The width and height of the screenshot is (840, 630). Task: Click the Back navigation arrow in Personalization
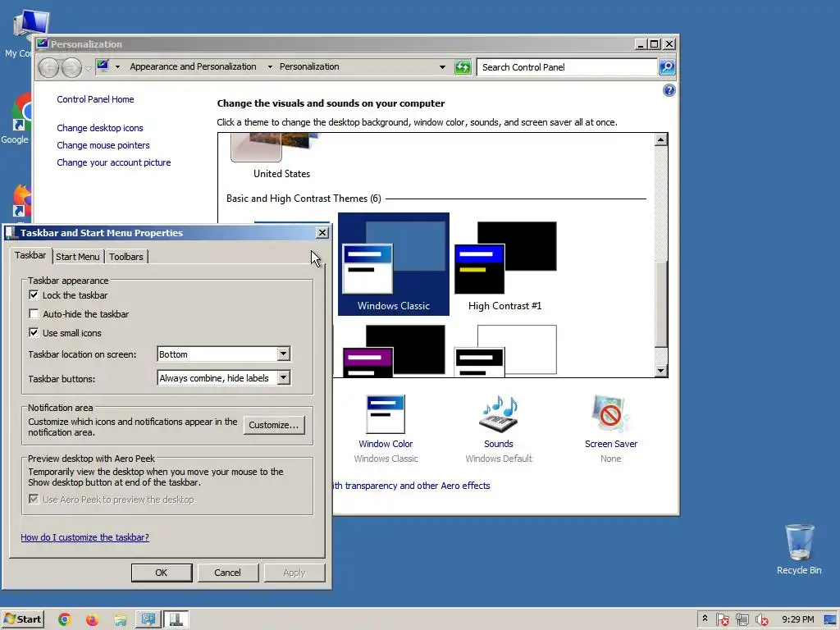pyautogui.click(x=48, y=67)
